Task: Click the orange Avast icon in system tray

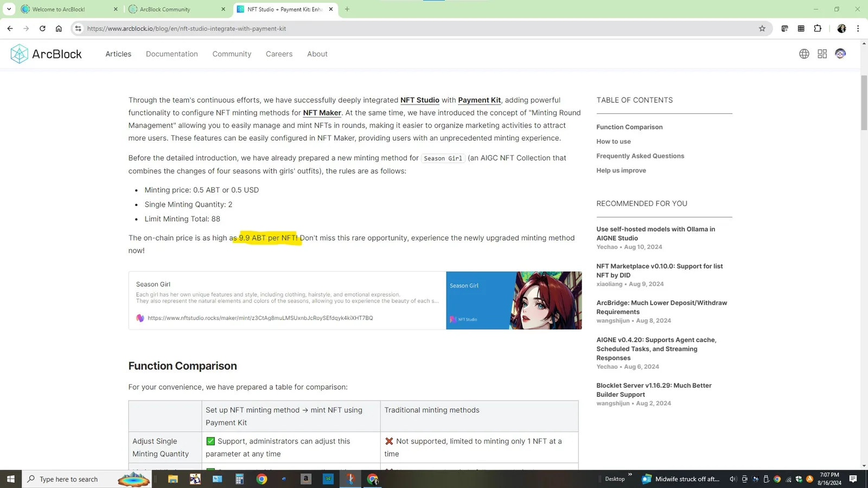Action: click(809, 479)
